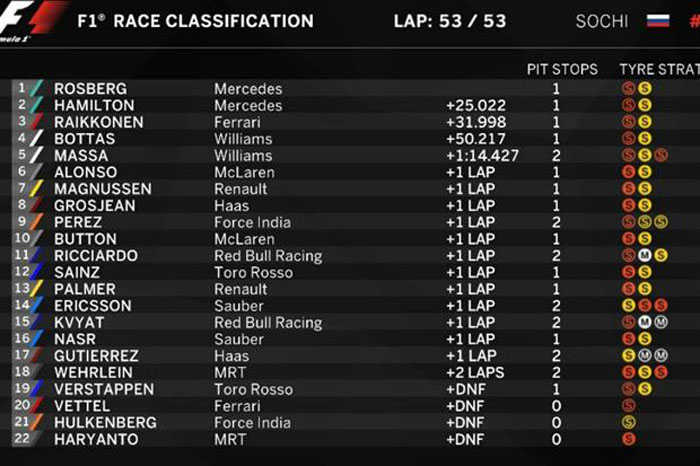
Task: Click Vettel's single red supersoft tyre icon
Action: 629,405
